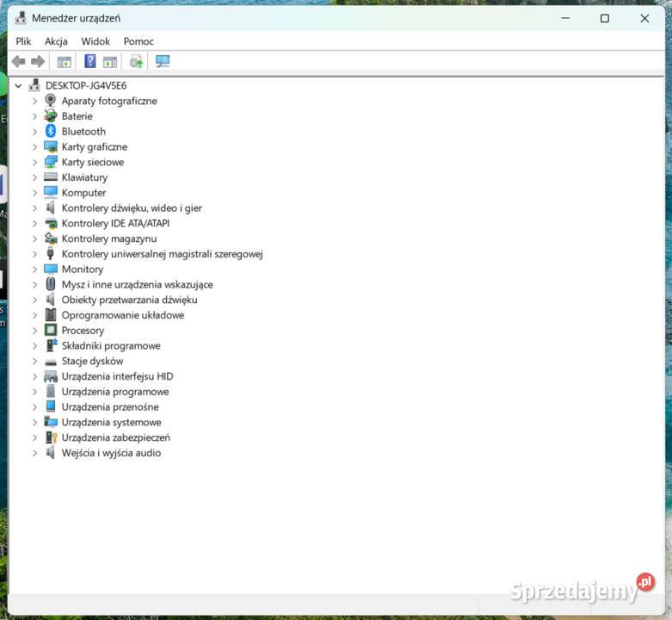Select the Składniki programowe item
This screenshot has height=620, width=672.
click(111, 345)
